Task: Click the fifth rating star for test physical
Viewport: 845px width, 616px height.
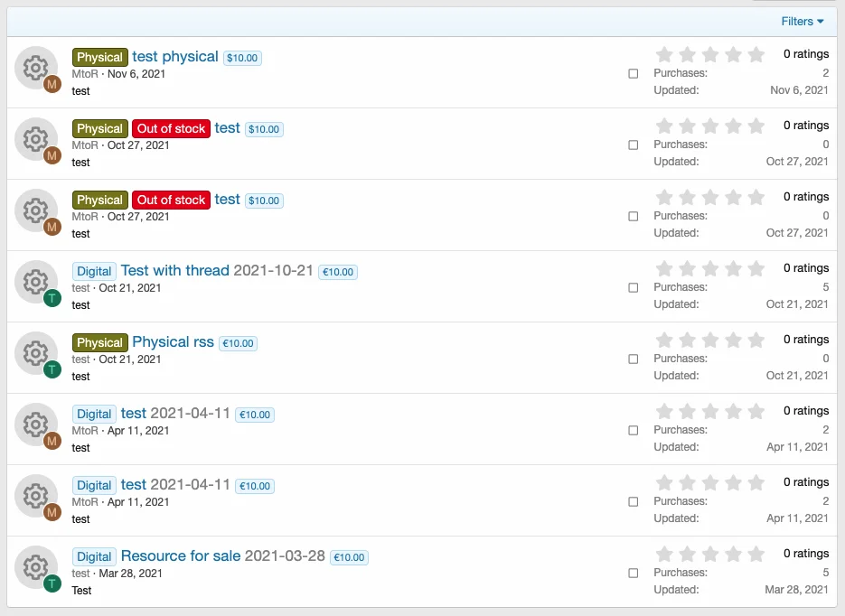Action: pyautogui.click(x=756, y=55)
